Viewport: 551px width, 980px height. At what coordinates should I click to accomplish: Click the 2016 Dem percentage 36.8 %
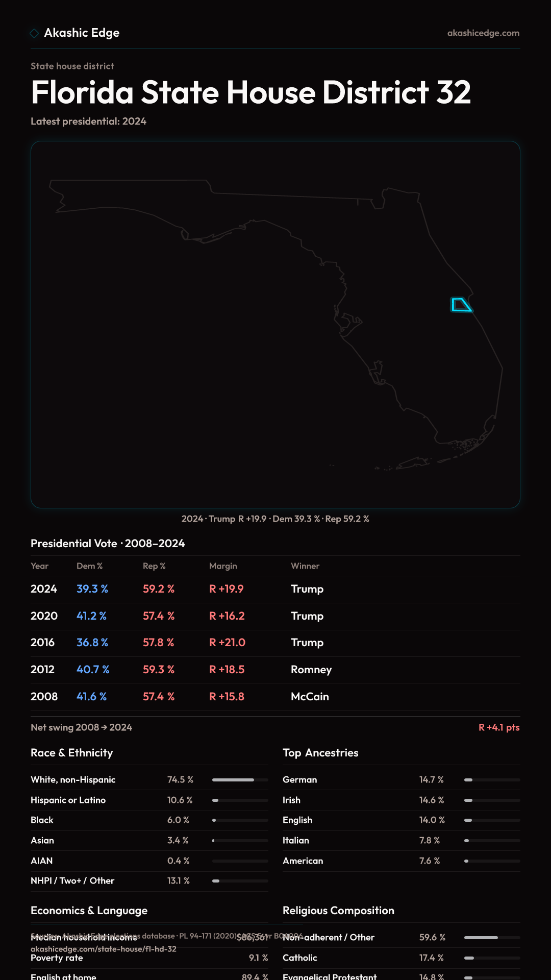(x=92, y=643)
